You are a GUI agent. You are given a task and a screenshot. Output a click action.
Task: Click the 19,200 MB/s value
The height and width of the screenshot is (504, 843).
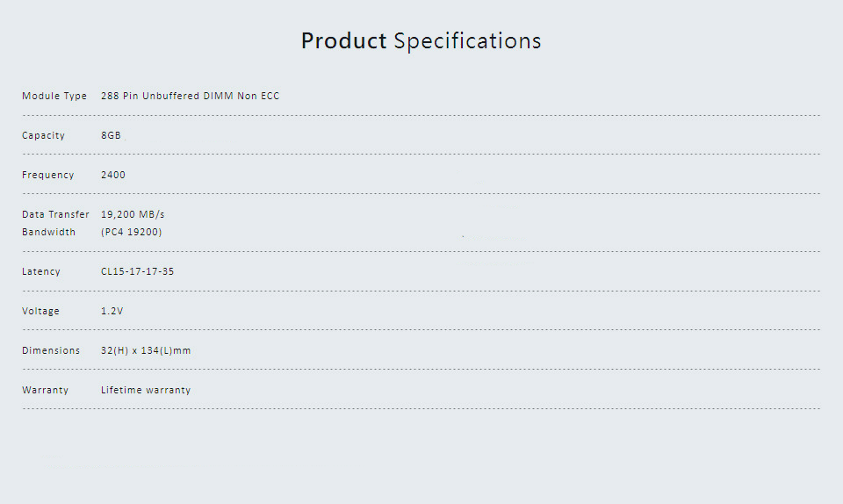click(x=133, y=214)
